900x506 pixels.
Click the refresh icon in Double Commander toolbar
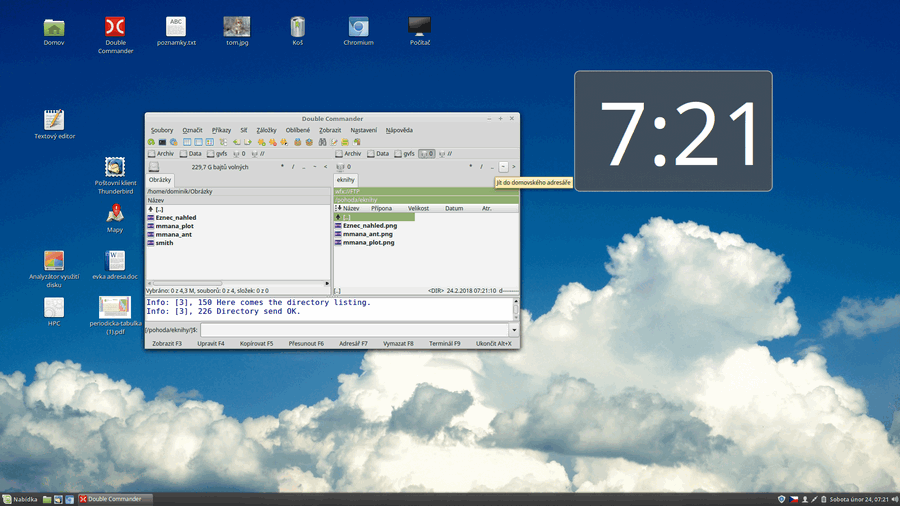click(151, 142)
